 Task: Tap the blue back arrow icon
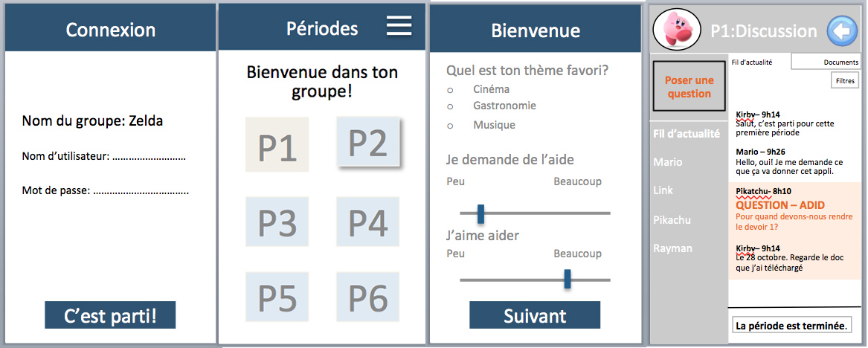(x=843, y=31)
